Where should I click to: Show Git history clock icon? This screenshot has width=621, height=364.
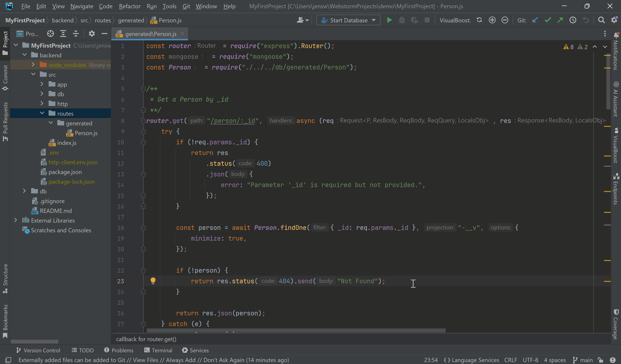[x=573, y=20]
